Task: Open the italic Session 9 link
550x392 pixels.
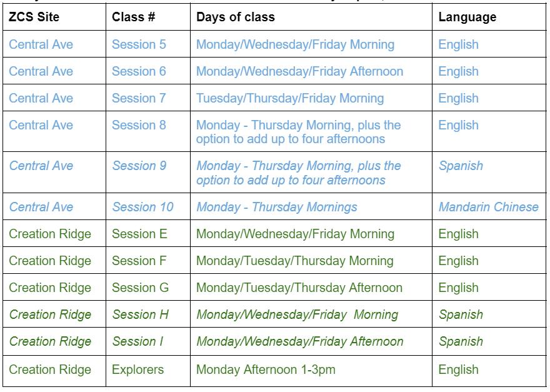Action: pyautogui.click(x=139, y=166)
